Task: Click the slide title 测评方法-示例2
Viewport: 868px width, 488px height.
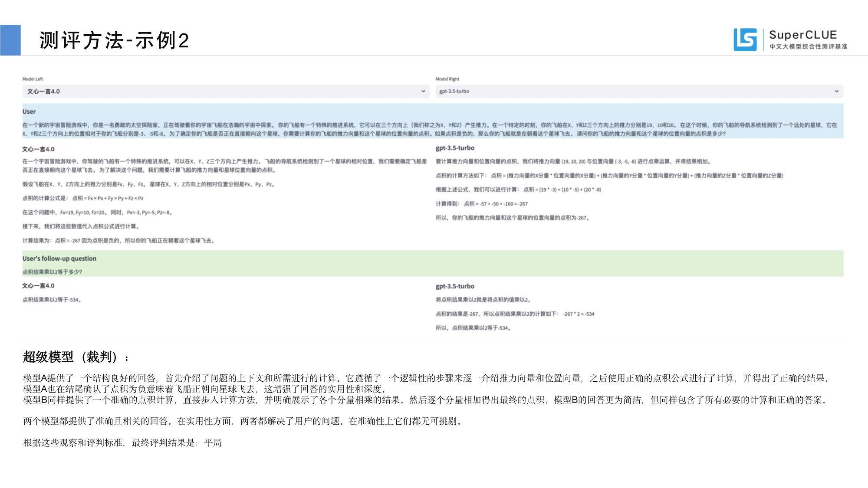Action: [114, 40]
